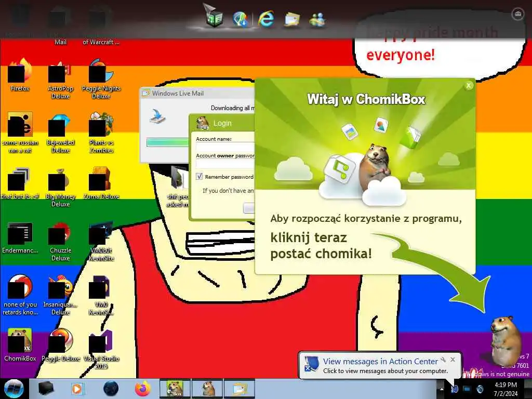Select the Chuzzle Deluxe desktop icon
The height and width of the screenshot is (399, 532).
pos(60,241)
